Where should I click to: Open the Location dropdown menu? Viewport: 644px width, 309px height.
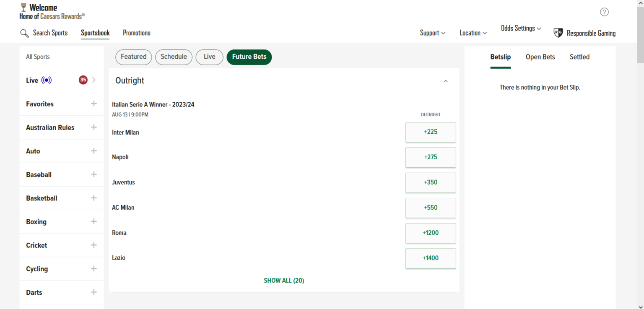tap(473, 33)
